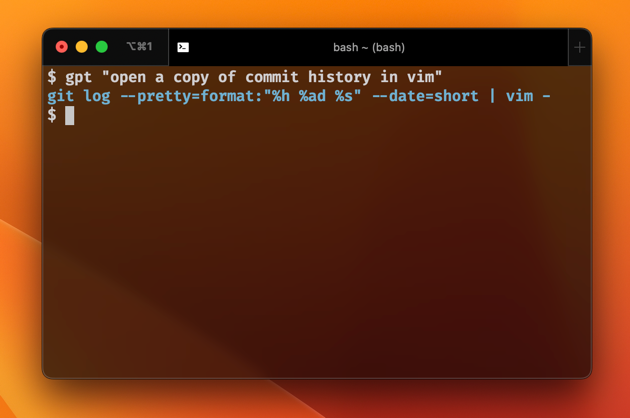
Task: Close the terminal window with red button
Action: [61, 47]
